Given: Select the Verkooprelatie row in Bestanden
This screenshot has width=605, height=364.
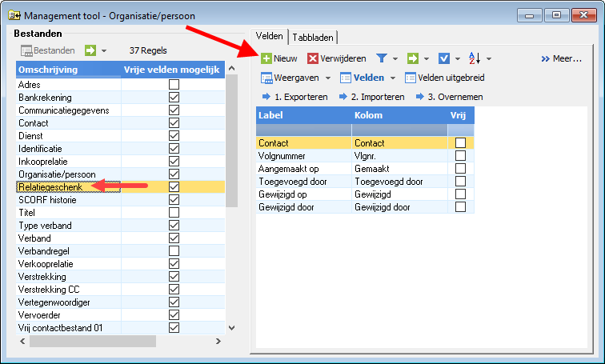Looking at the screenshot, I should click(120, 264).
